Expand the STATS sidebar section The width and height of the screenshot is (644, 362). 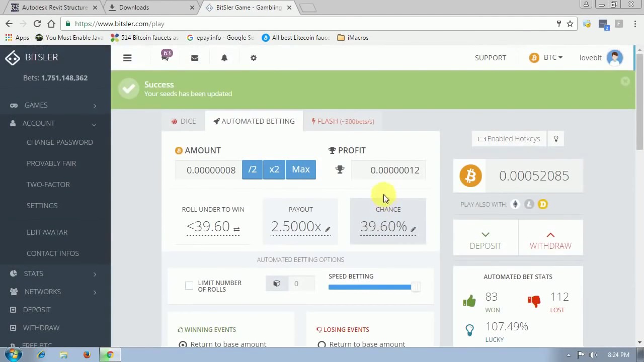[55, 274]
